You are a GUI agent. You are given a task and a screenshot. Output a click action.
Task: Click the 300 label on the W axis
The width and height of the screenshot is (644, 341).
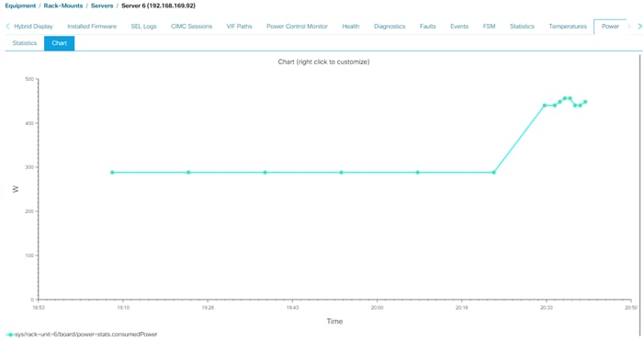pyautogui.click(x=29, y=167)
